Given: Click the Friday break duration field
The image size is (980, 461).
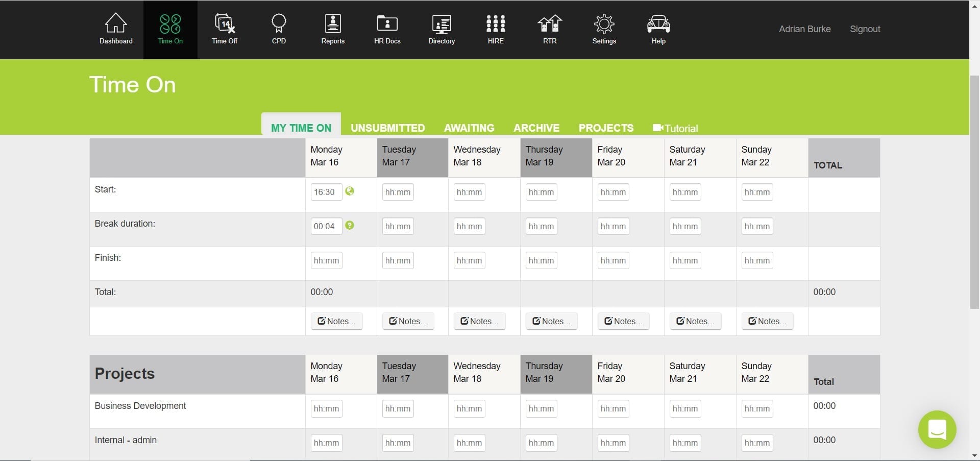Looking at the screenshot, I should tap(614, 226).
